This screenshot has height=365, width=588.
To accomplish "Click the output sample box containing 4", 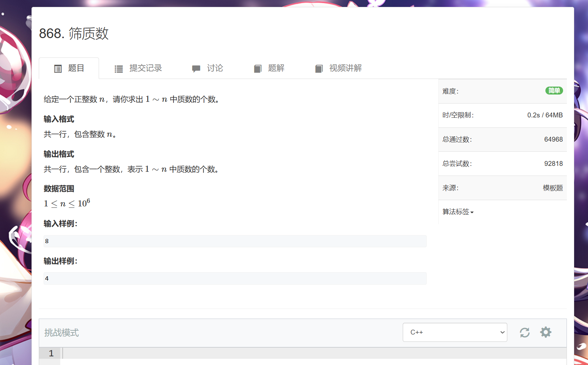I will point(235,278).
